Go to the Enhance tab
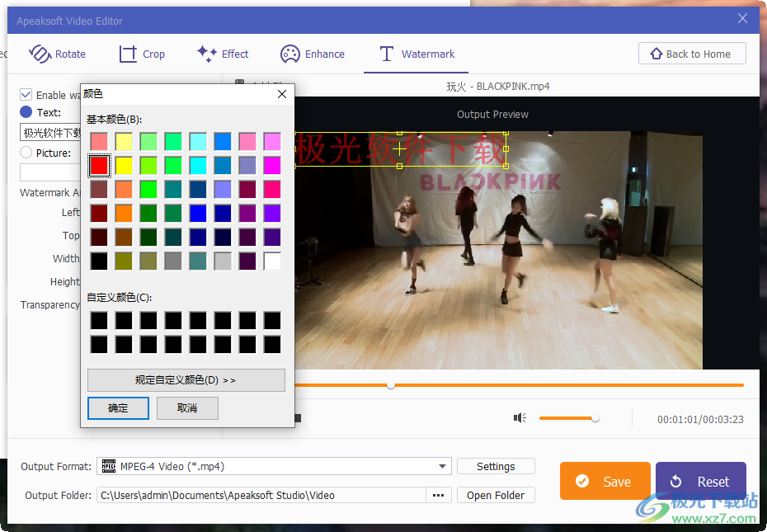This screenshot has height=532, width=767. (x=313, y=54)
